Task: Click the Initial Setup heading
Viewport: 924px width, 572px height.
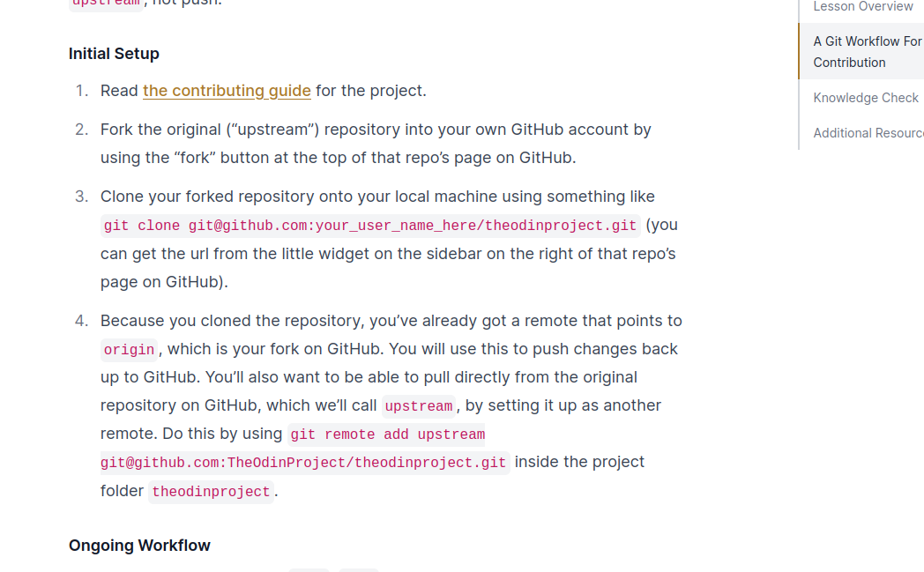Action: point(114,54)
